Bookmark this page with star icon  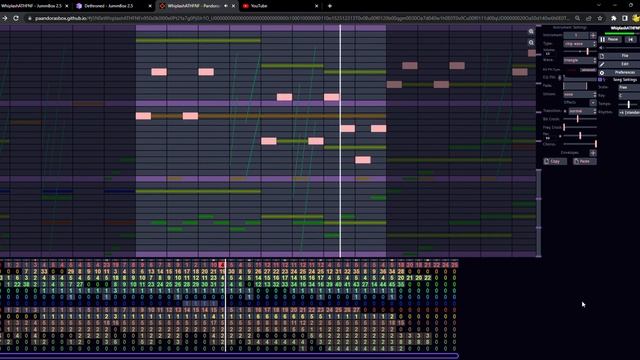(600, 18)
